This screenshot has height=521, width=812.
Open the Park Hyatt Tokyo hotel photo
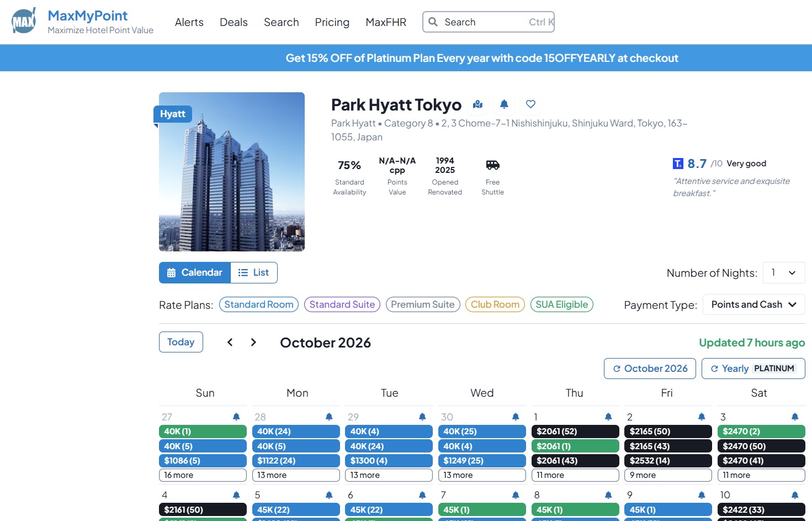point(232,172)
